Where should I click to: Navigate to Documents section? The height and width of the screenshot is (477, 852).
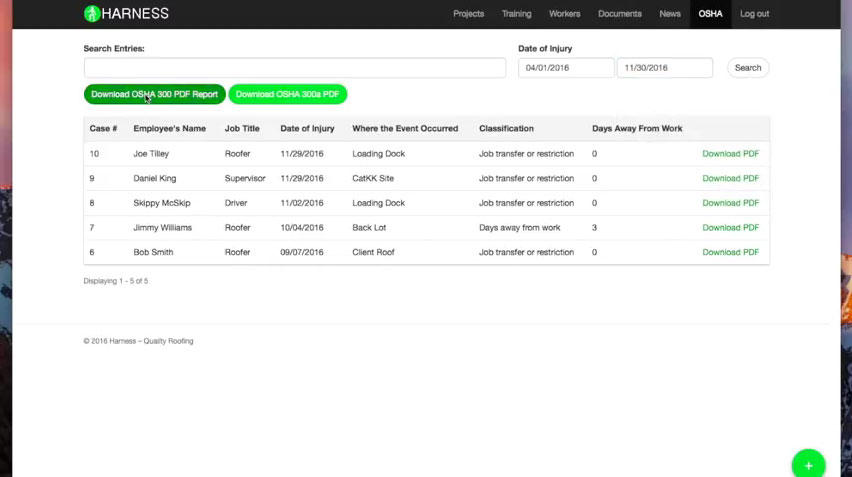pos(620,14)
